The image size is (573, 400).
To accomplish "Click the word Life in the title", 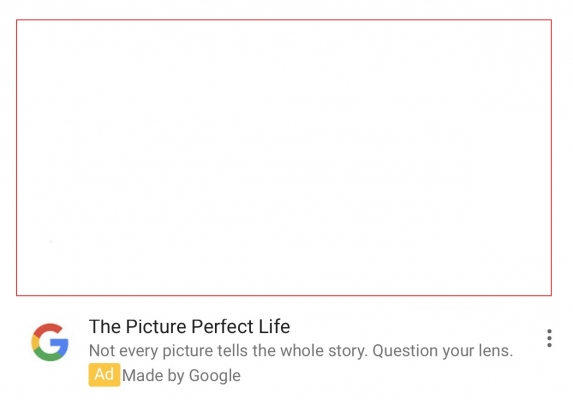I will click(274, 326).
